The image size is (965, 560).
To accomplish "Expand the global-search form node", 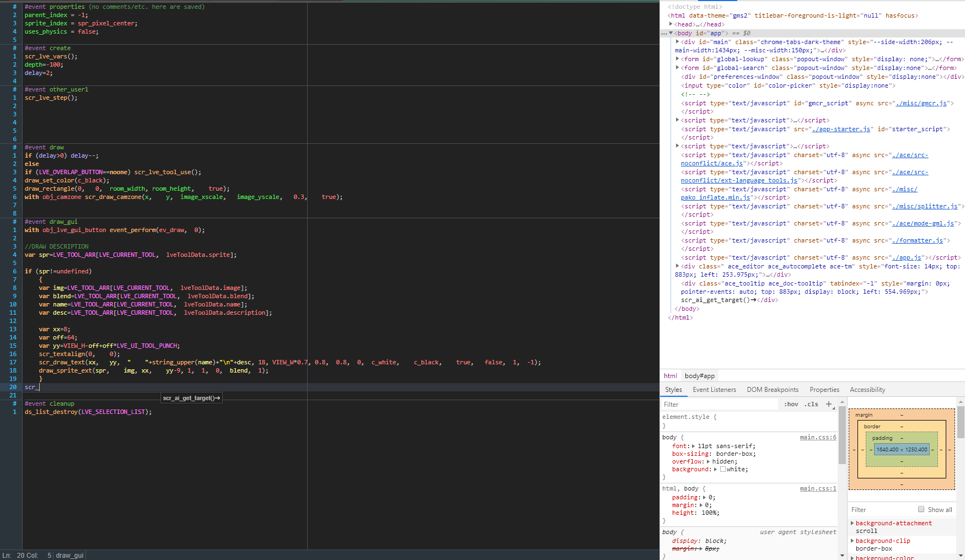I will pyautogui.click(x=678, y=68).
